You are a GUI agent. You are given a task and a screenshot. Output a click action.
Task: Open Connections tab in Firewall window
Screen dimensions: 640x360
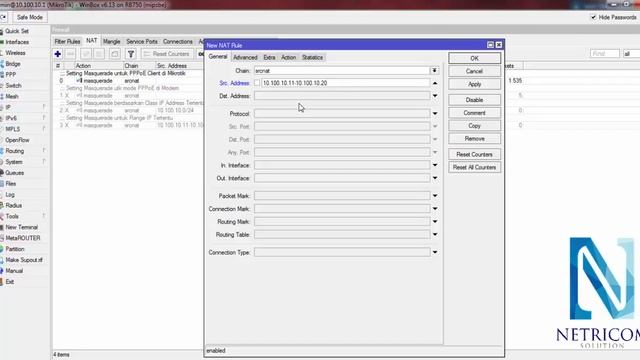click(178, 42)
